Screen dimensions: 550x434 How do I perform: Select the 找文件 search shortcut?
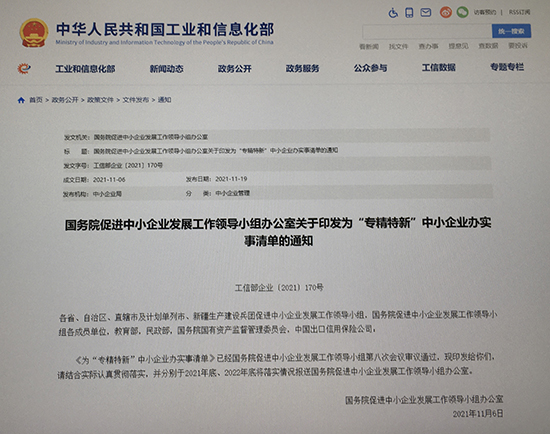tap(398, 46)
